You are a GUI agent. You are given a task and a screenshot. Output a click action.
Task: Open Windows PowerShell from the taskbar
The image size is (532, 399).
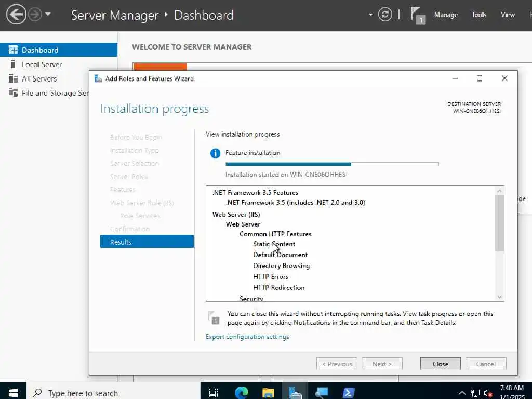coord(349,393)
